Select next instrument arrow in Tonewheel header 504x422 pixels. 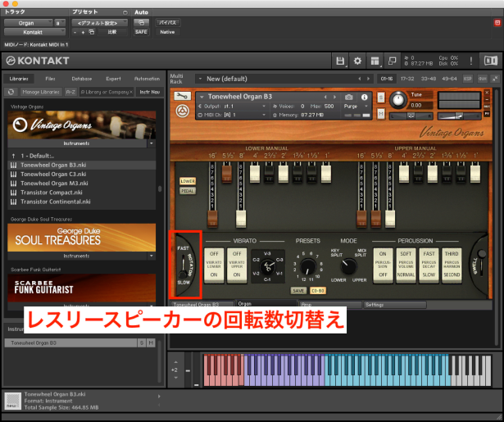coord(334,97)
